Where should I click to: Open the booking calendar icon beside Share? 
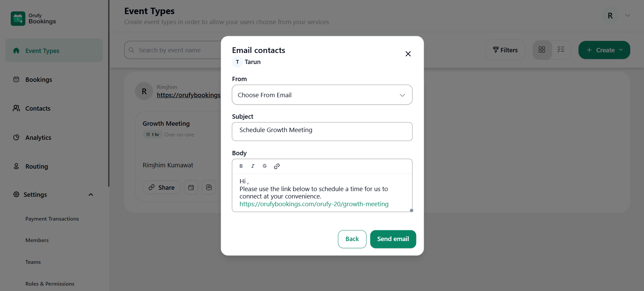(191, 187)
